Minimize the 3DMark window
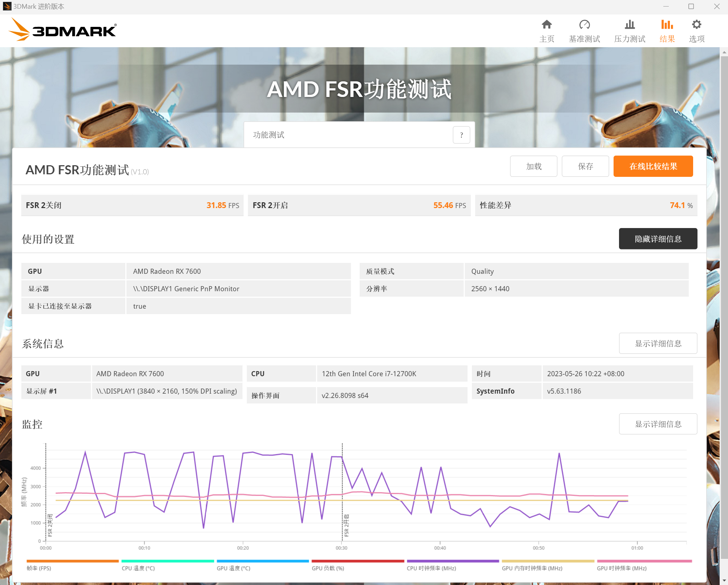 pyautogui.click(x=666, y=7)
